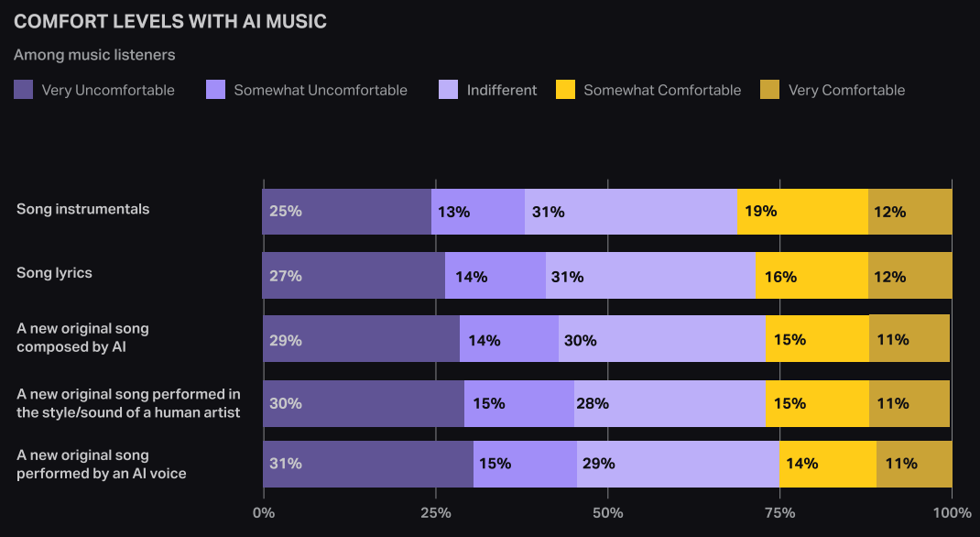This screenshot has height=537, width=980.
Task: Select the Song lyrics row label
Action: pyautogui.click(x=54, y=272)
